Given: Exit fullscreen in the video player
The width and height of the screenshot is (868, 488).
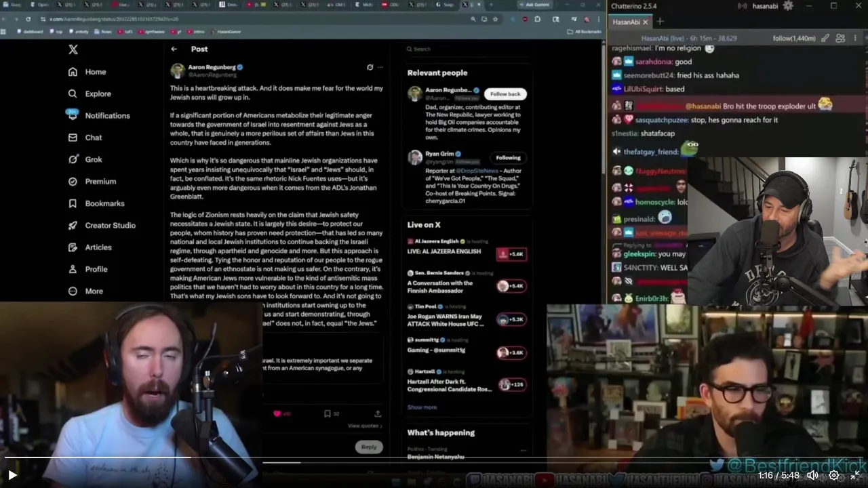Looking at the screenshot, I should pyautogui.click(x=855, y=475).
